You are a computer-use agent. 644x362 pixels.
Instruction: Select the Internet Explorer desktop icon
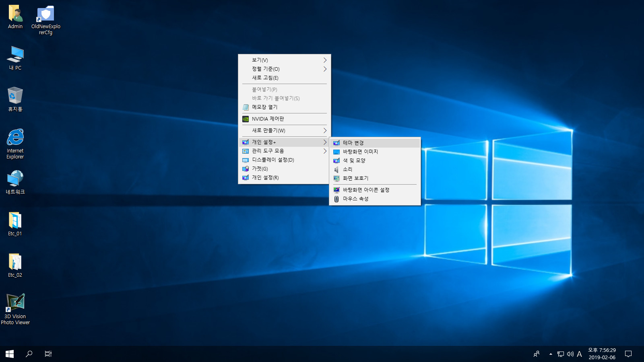tap(15, 144)
